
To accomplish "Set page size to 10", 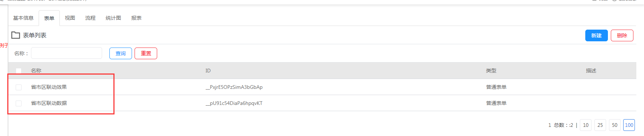I will tap(586, 125).
